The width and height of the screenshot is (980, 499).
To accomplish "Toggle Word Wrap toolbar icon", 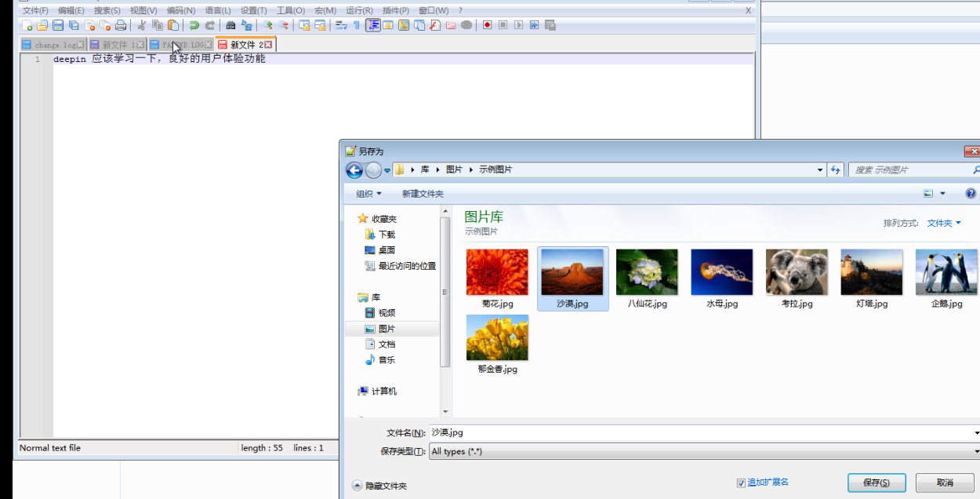I will pos(341,25).
